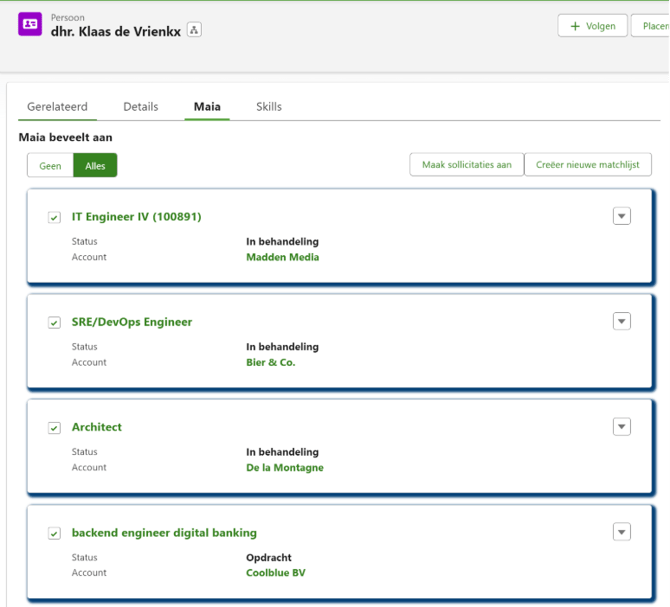Open the Coolblue BV account link

point(277,573)
